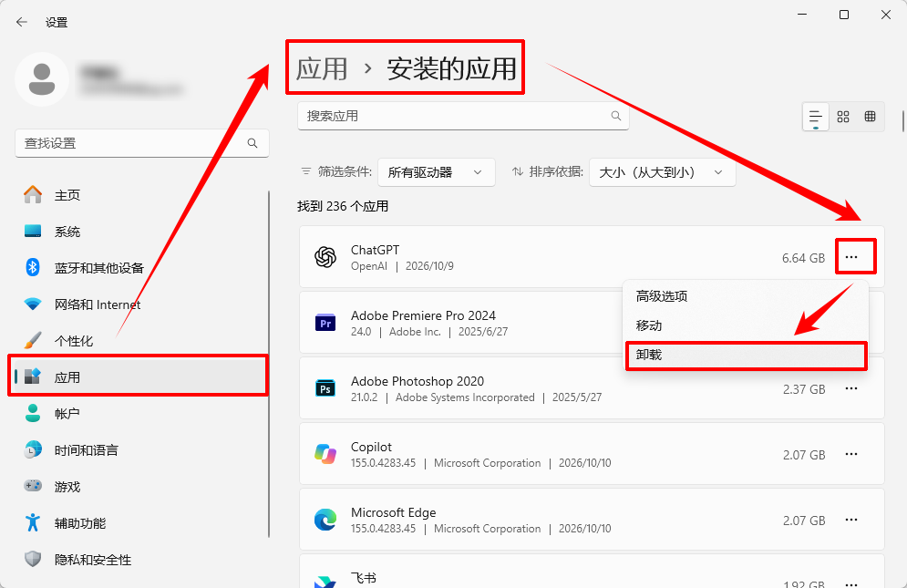The width and height of the screenshot is (907, 588).
Task: Click the magnifier in 搜索应用 field
Action: [616, 116]
